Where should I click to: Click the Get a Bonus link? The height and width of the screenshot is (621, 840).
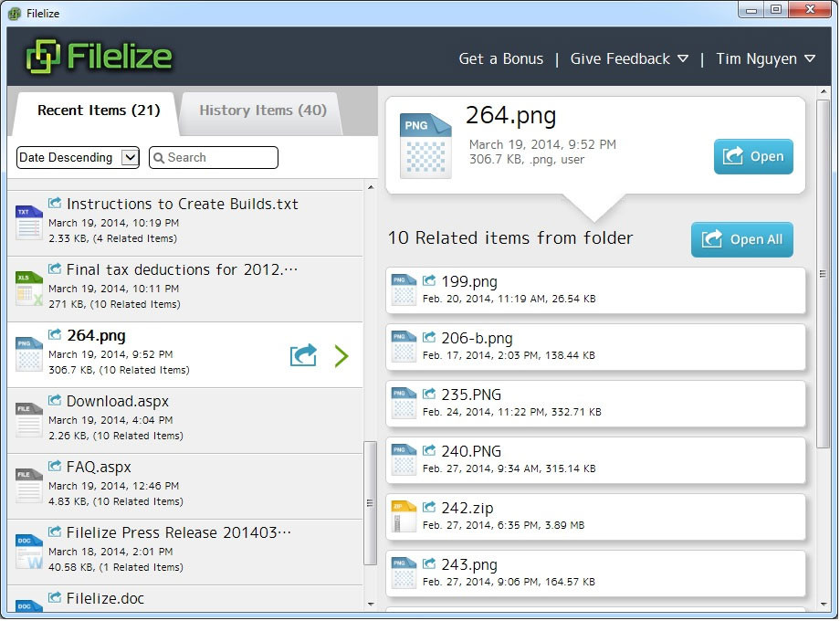pos(501,59)
